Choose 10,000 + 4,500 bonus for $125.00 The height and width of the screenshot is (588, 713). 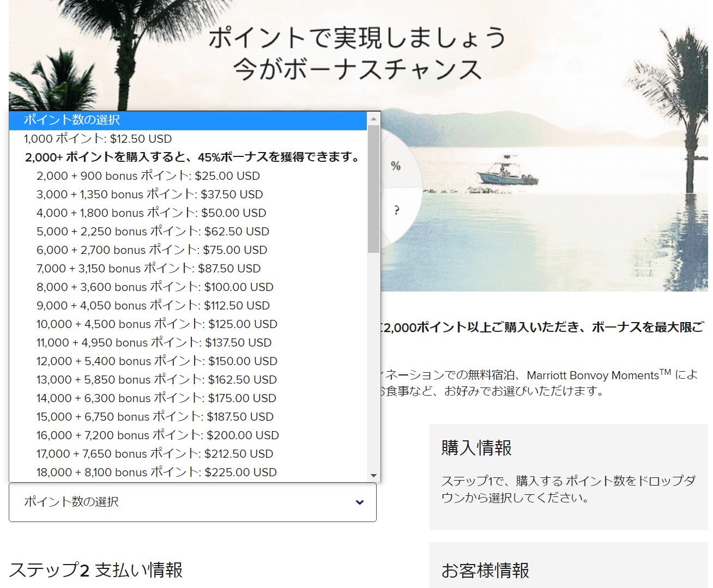(157, 324)
